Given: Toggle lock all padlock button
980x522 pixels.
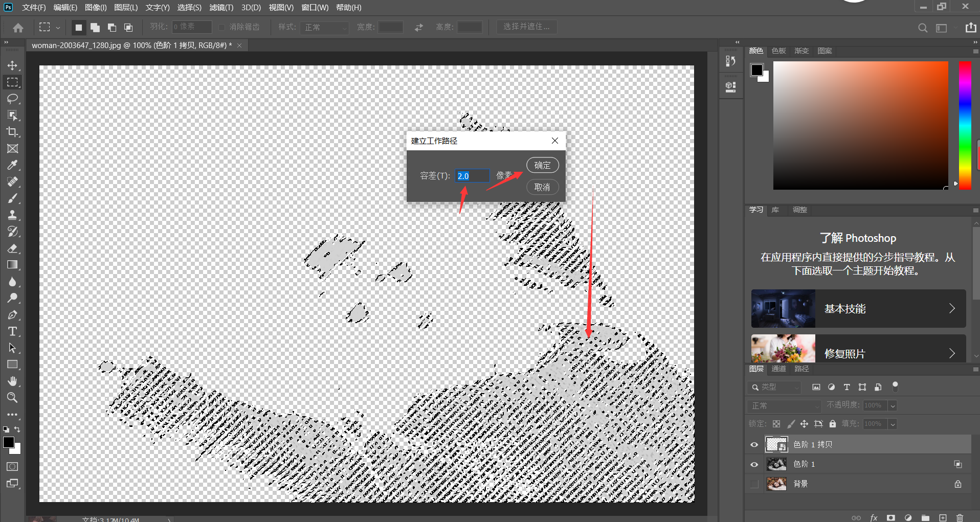Looking at the screenshot, I should click(833, 424).
